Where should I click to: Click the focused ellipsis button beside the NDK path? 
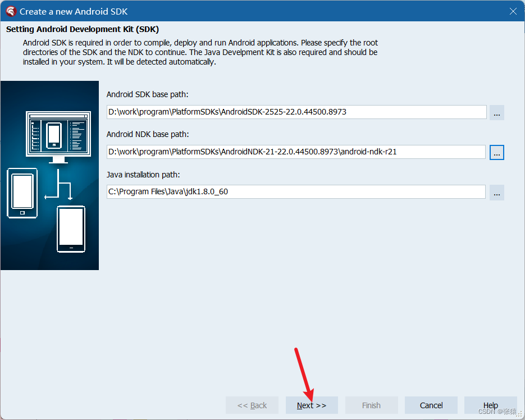496,152
